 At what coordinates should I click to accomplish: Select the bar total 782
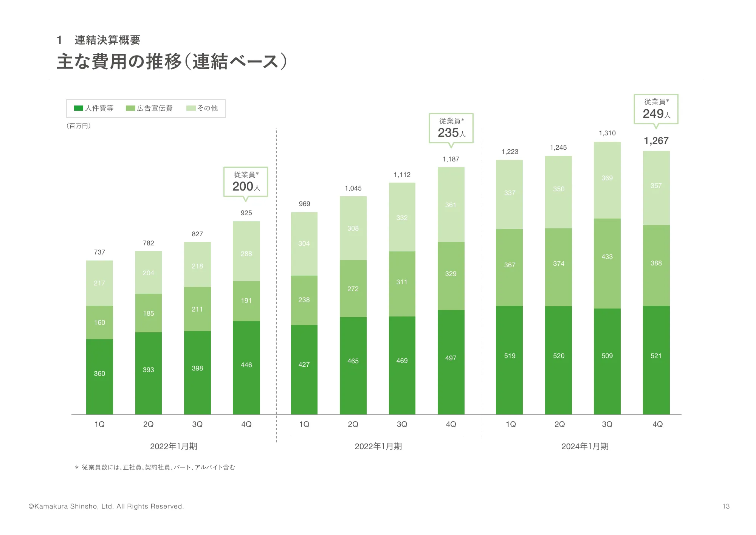[149, 243]
